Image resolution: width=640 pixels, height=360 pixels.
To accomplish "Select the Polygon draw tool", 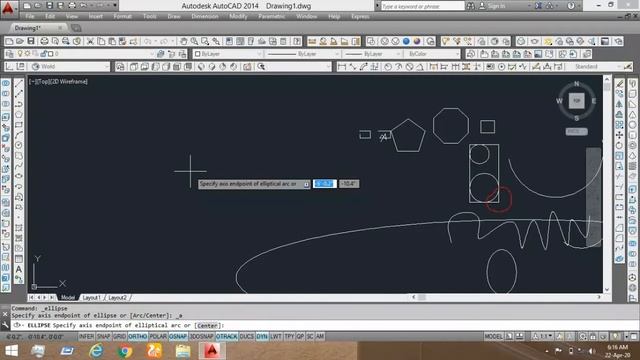I will (x=19, y=115).
